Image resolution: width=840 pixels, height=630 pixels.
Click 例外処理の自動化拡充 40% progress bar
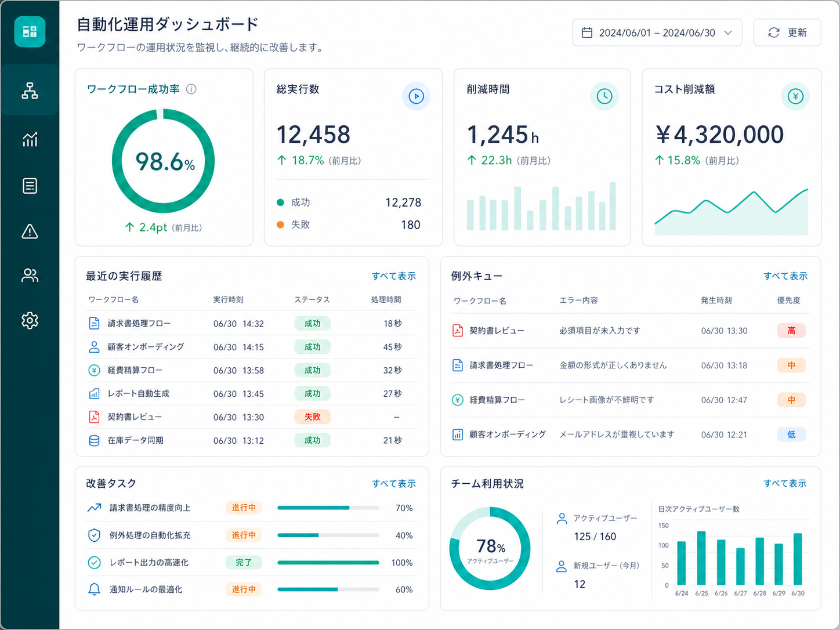pos(328,535)
